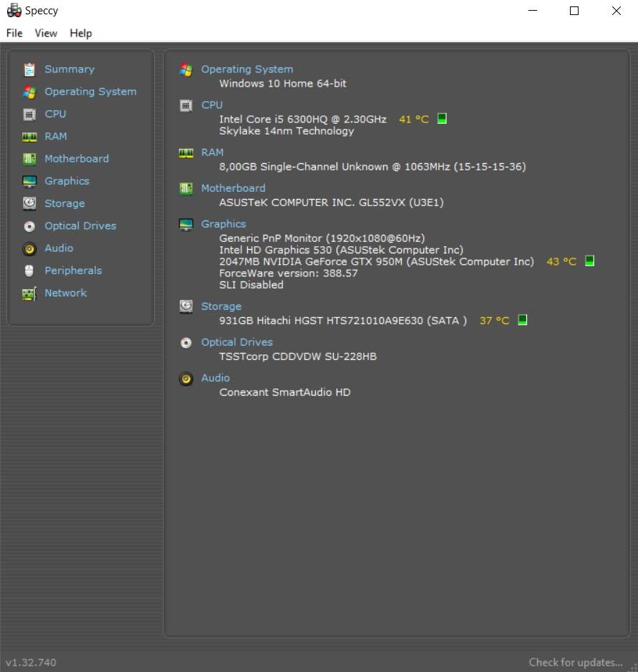Select Summary in the sidebar
The width and height of the screenshot is (638, 672).
point(69,69)
